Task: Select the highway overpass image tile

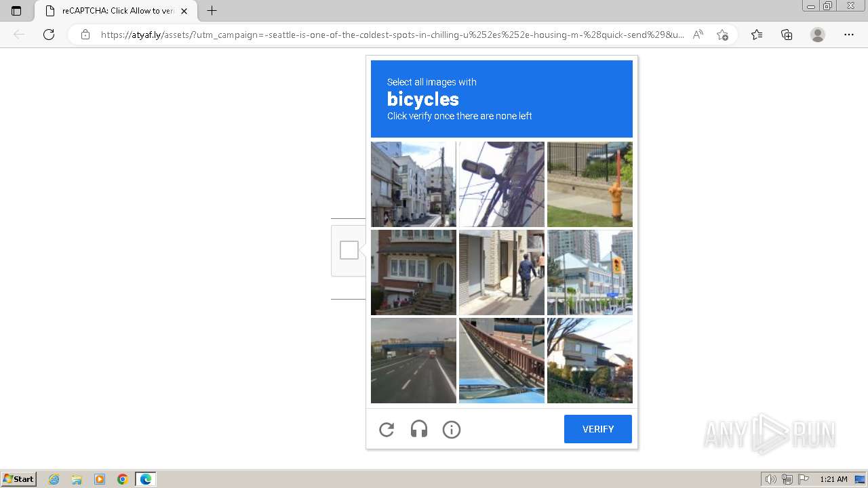Action: click(x=414, y=361)
